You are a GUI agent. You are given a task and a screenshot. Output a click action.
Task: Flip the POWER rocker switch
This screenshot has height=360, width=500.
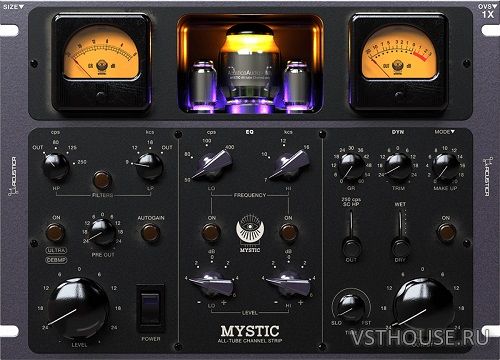click(150, 308)
